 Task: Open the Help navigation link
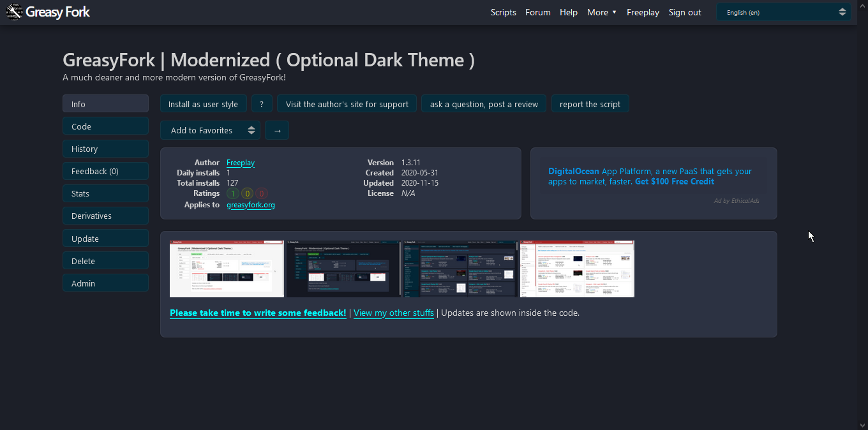pyautogui.click(x=569, y=12)
